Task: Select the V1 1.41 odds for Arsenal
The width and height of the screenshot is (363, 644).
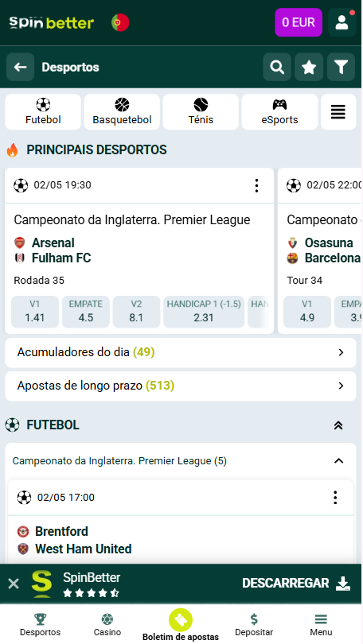Action: (35, 312)
